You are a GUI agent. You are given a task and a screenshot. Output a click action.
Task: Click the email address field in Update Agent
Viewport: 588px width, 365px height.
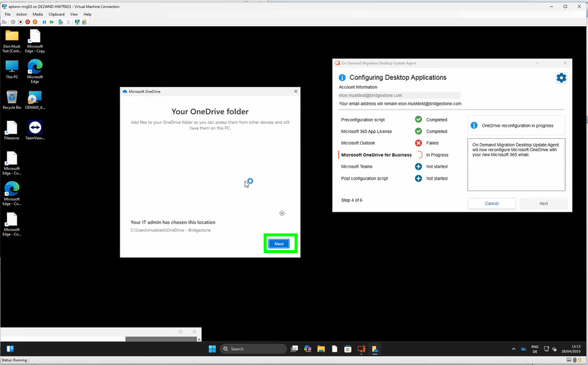coord(399,95)
